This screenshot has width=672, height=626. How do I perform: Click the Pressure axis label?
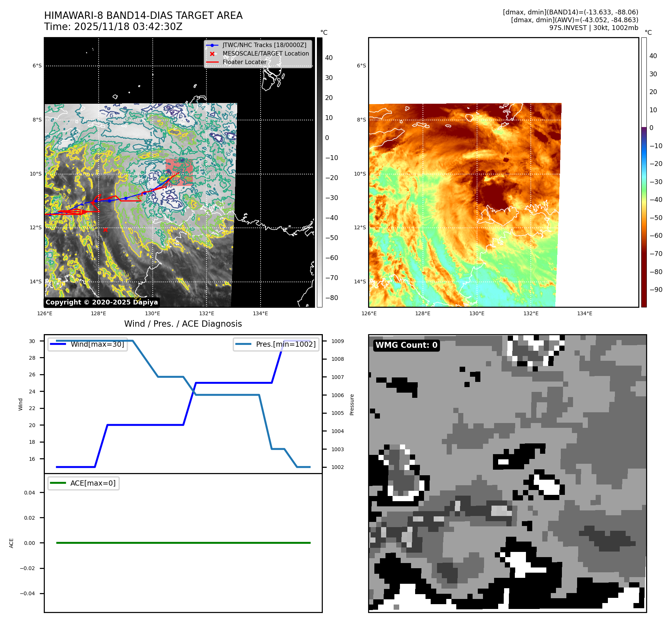(352, 404)
